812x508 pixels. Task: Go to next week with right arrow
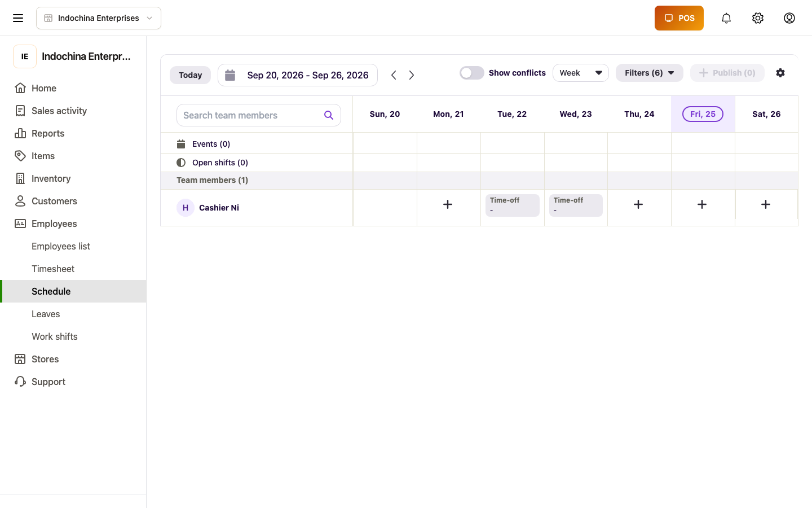412,75
